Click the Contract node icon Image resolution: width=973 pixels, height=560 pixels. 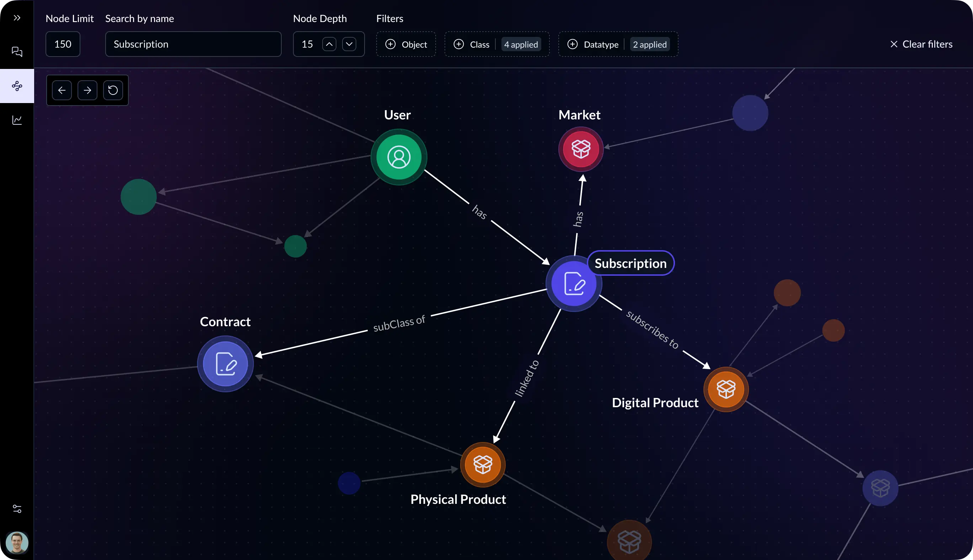[225, 364]
